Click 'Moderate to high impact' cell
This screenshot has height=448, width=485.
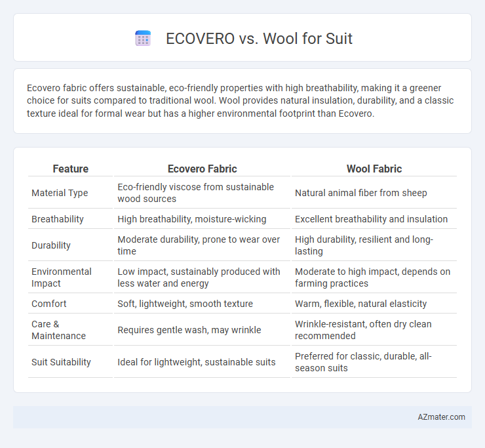(374, 277)
